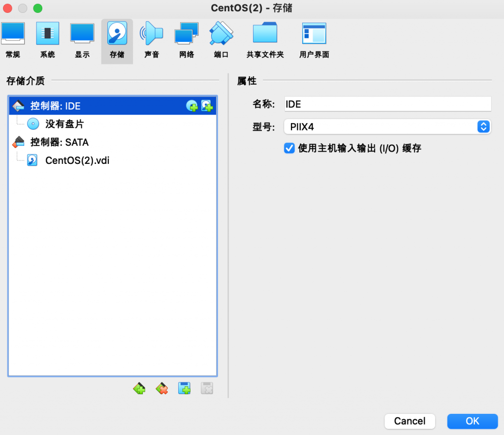Screen dimensions: 504x435
Task: Open the 端口 (Ports) settings tab
Action: [221, 41]
